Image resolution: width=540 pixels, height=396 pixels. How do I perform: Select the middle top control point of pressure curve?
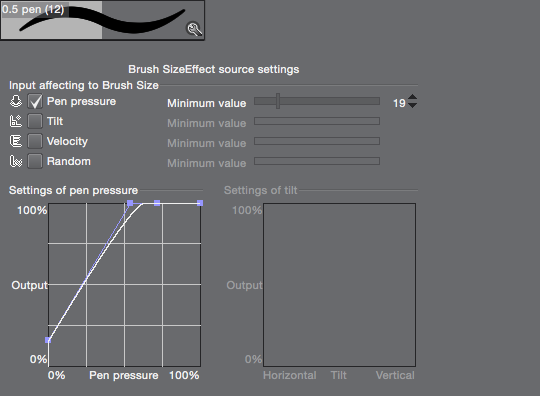(157, 203)
